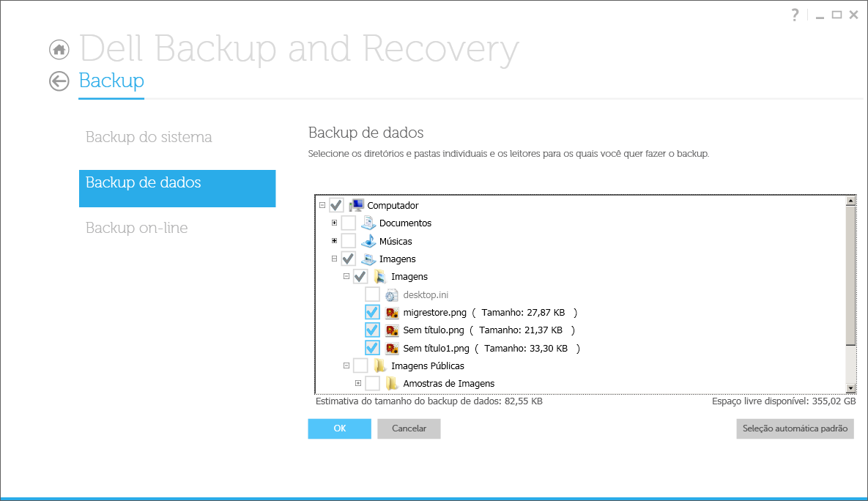This screenshot has width=868, height=501.
Task: Select the Computador label
Action: [x=393, y=205]
